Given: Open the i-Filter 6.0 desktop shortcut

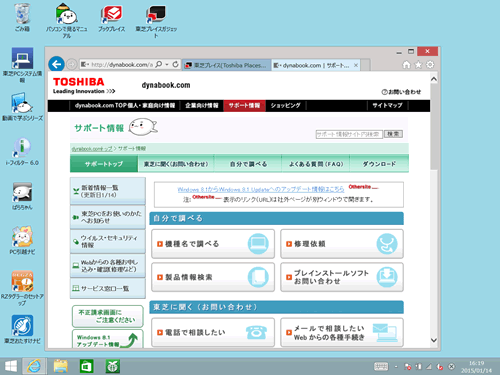Looking at the screenshot, I should coord(22,152).
